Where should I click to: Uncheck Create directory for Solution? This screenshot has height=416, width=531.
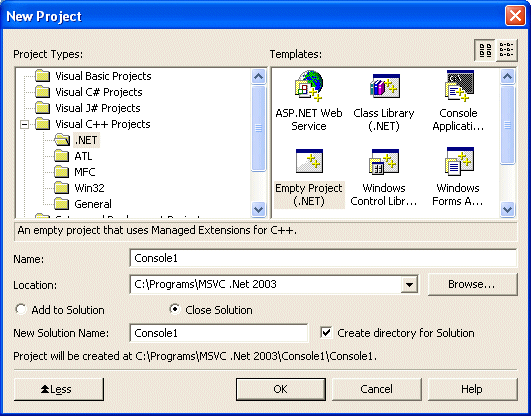(x=326, y=332)
